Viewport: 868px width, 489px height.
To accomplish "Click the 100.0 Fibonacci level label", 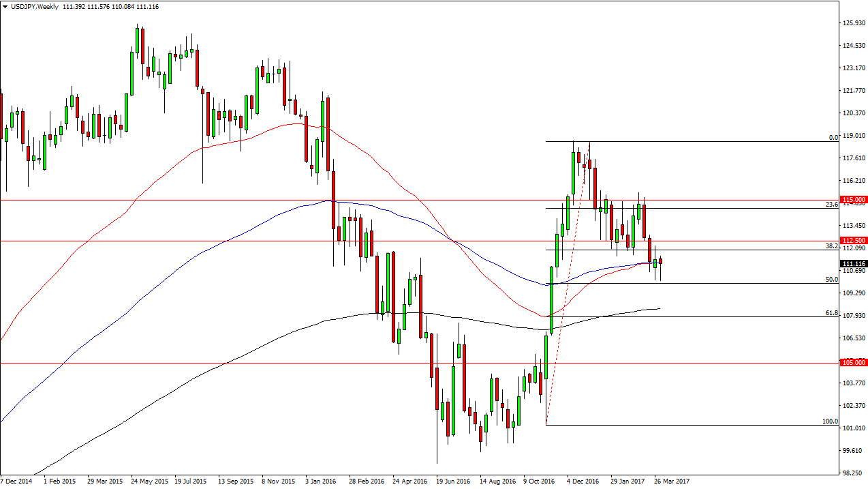I will [x=830, y=422].
